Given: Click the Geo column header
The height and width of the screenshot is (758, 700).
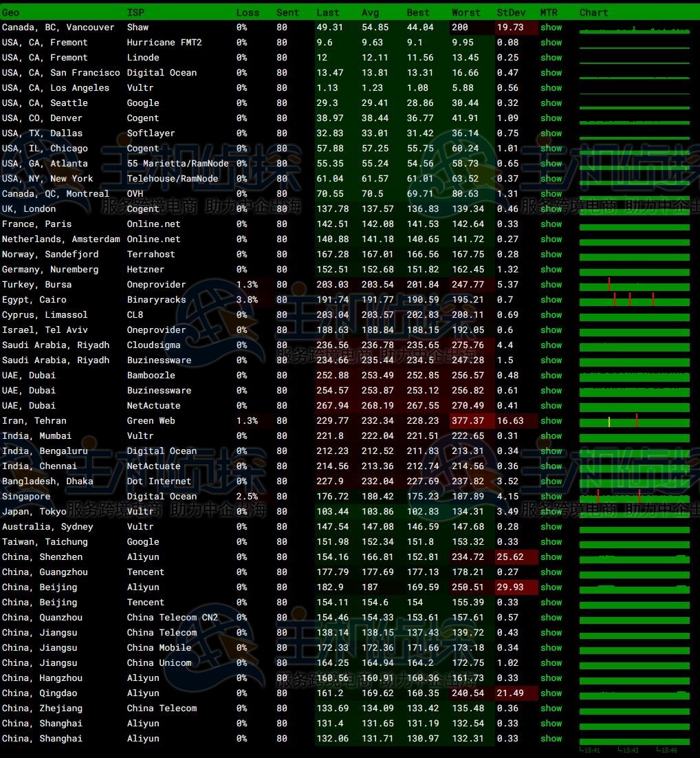Looking at the screenshot, I should pyautogui.click(x=10, y=12).
